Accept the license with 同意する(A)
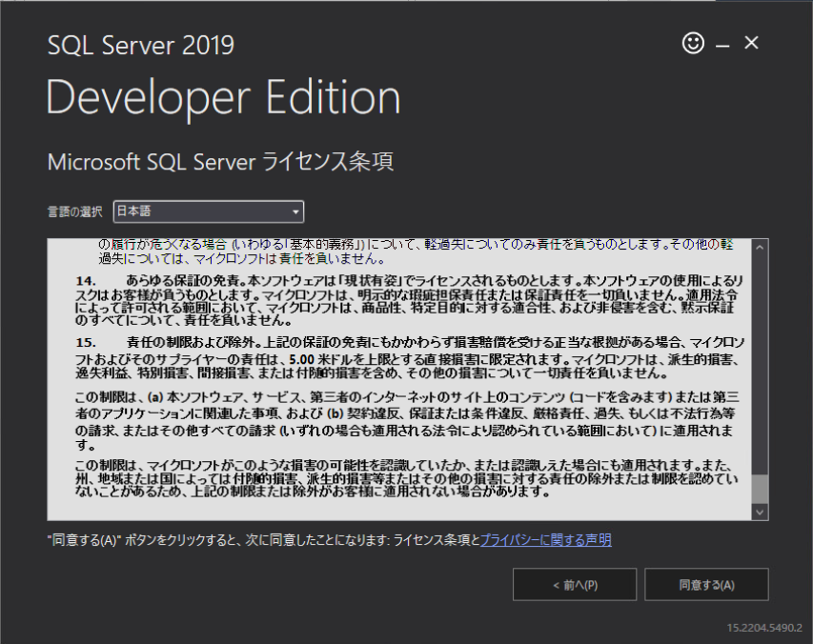813x644 pixels. 706,584
